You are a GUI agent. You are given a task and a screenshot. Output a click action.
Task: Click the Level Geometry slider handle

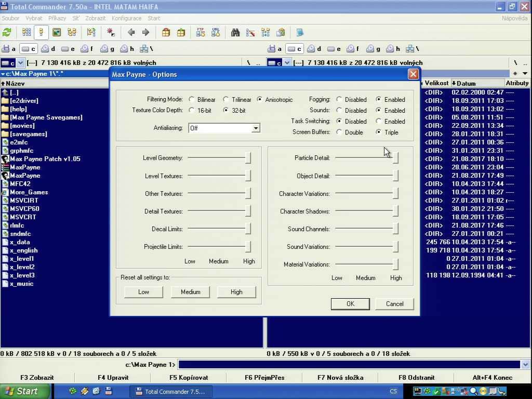[x=248, y=158]
